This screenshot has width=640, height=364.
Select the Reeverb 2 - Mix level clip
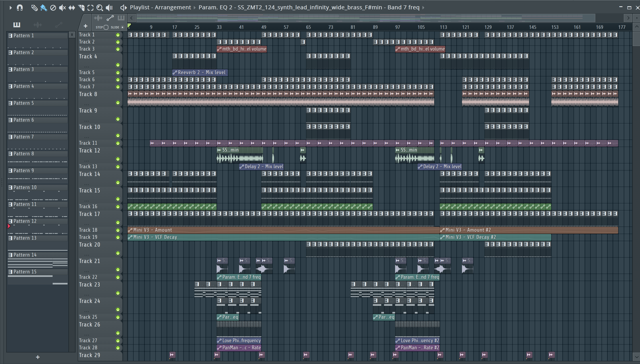click(200, 73)
